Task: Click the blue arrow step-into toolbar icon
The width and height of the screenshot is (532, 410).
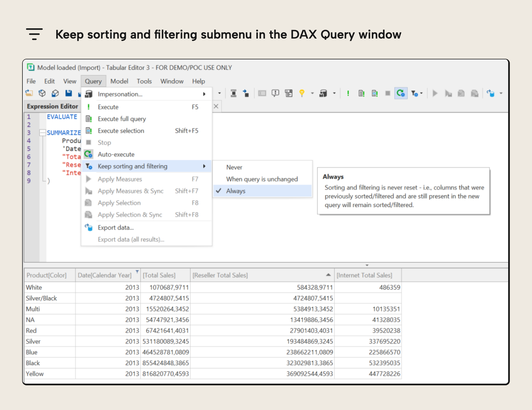Action: coord(246,93)
